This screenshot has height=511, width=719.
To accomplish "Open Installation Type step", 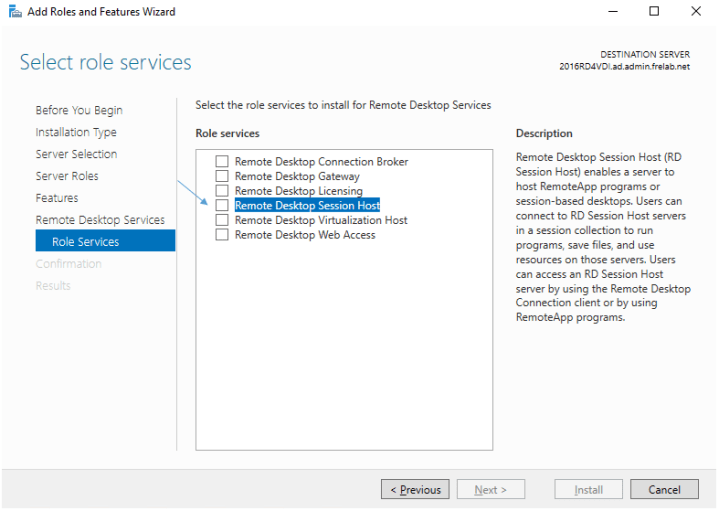I will coord(76,132).
